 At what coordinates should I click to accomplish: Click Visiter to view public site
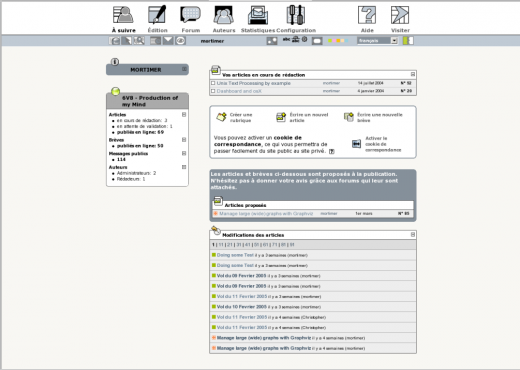[400, 19]
